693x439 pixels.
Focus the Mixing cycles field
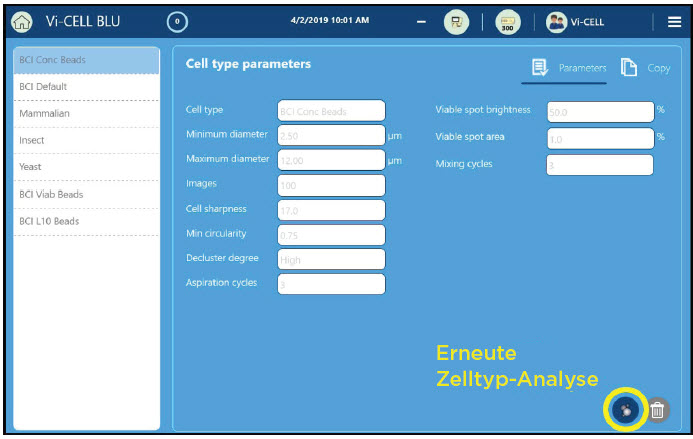click(600, 165)
